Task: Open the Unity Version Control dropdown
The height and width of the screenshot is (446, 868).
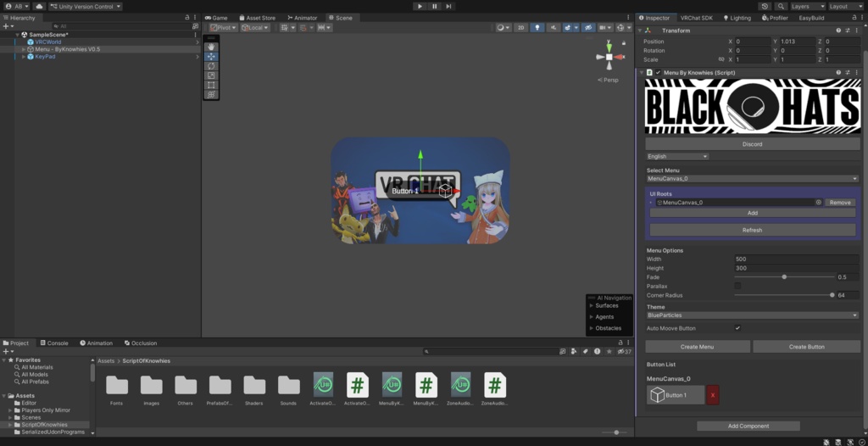Action: 86,6
